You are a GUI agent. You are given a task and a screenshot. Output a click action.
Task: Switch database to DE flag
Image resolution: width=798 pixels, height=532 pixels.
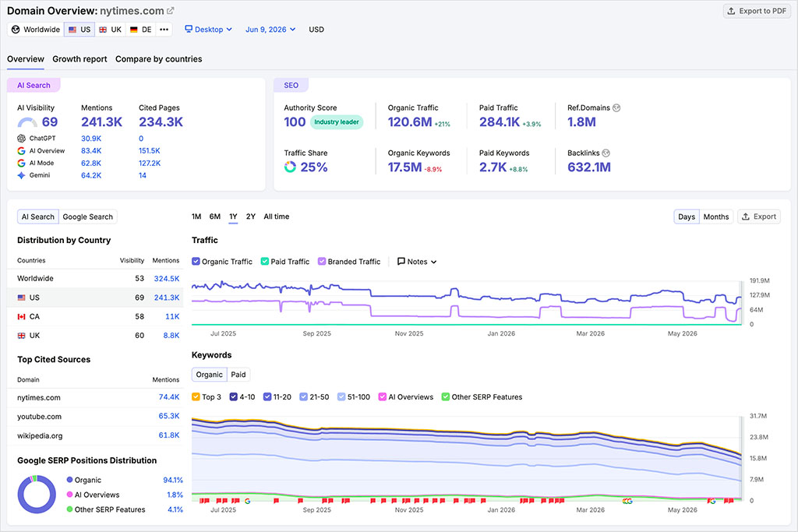[140, 30]
